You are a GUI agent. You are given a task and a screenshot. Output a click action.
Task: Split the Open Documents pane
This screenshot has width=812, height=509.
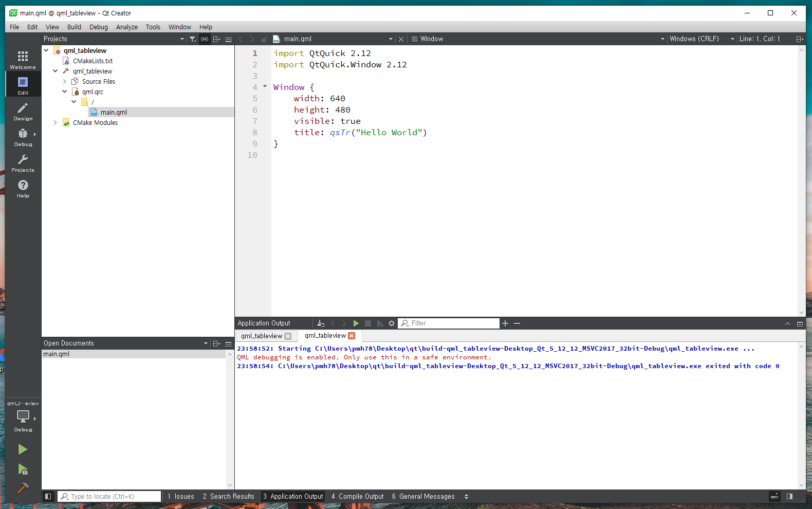217,343
